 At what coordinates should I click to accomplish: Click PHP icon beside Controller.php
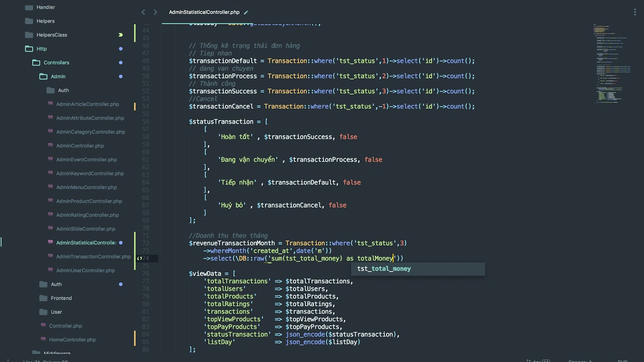tap(43, 325)
